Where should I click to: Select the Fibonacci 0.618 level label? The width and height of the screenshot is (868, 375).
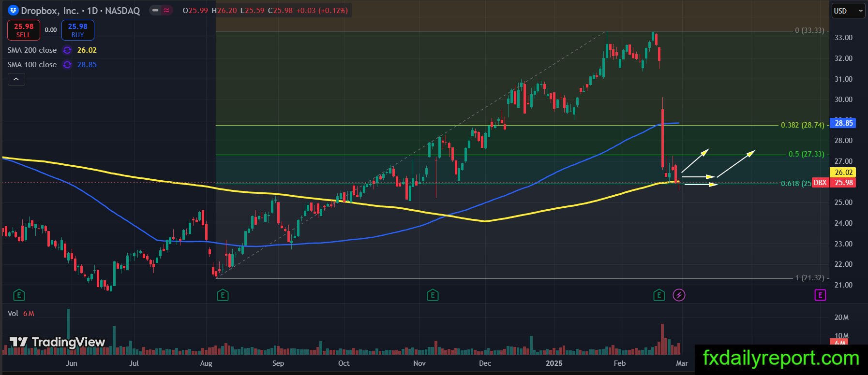pos(796,184)
